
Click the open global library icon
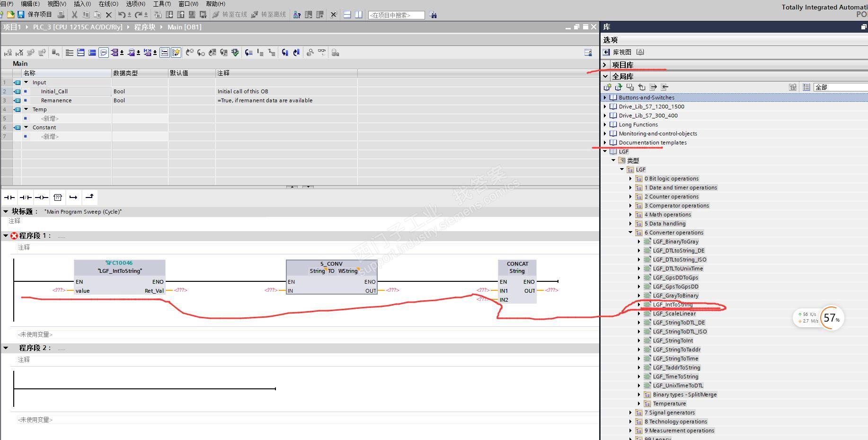[x=619, y=87]
